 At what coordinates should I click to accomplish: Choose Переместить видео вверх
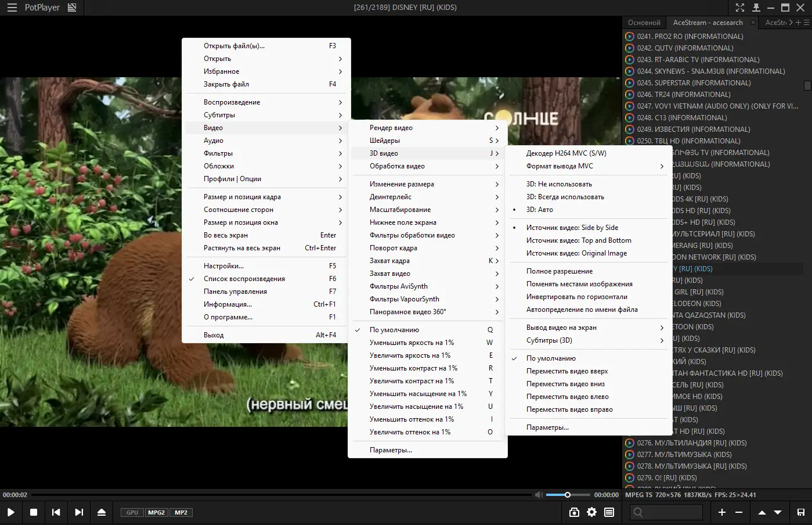(588, 371)
